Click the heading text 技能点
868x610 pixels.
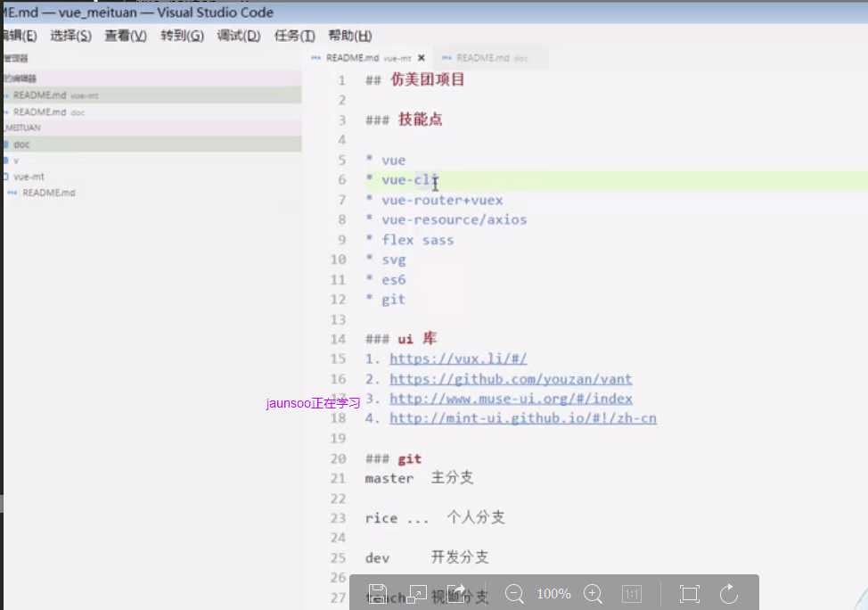[420, 120]
